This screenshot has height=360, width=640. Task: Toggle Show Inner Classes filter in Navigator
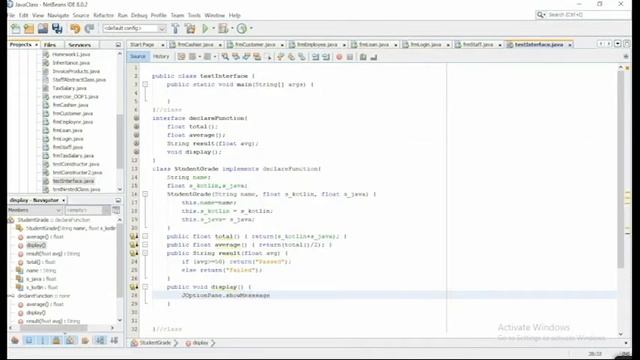71,340
